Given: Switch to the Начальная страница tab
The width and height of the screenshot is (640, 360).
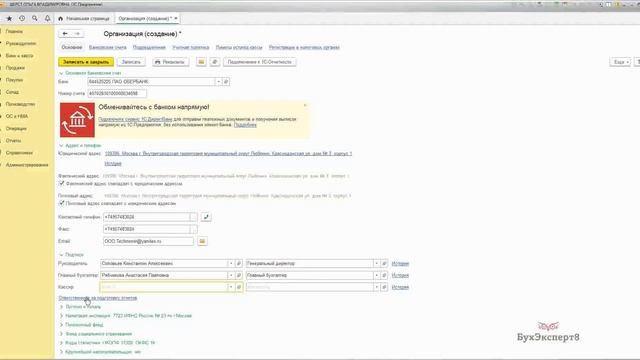Looking at the screenshot, I should pyautogui.click(x=84, y=18).
